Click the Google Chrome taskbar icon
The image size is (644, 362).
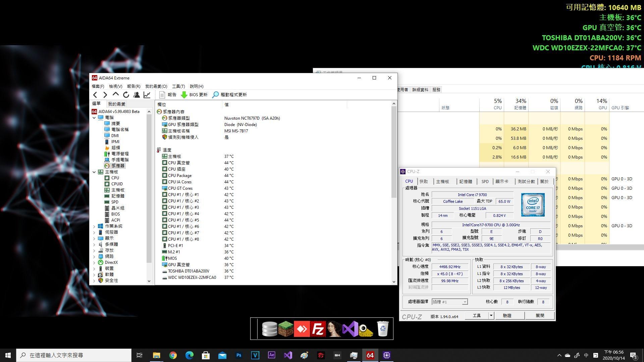[172, 355]
